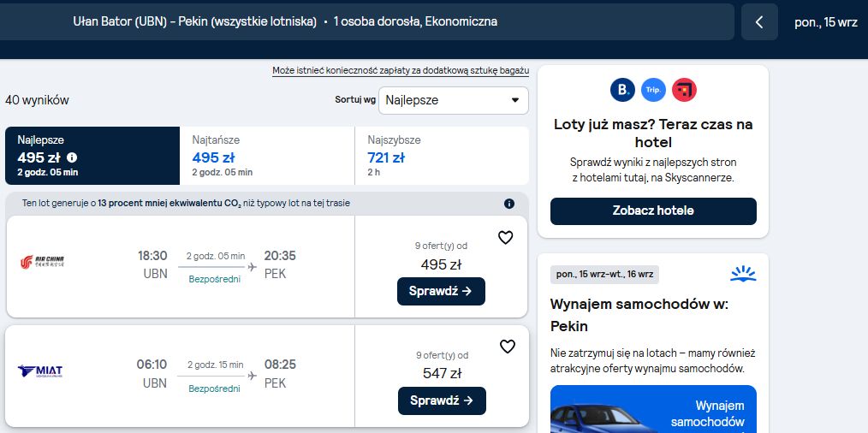This screenshot has width=868, height=433.
Task: Click the car rental sunrise logo icon
Action: 743,274
